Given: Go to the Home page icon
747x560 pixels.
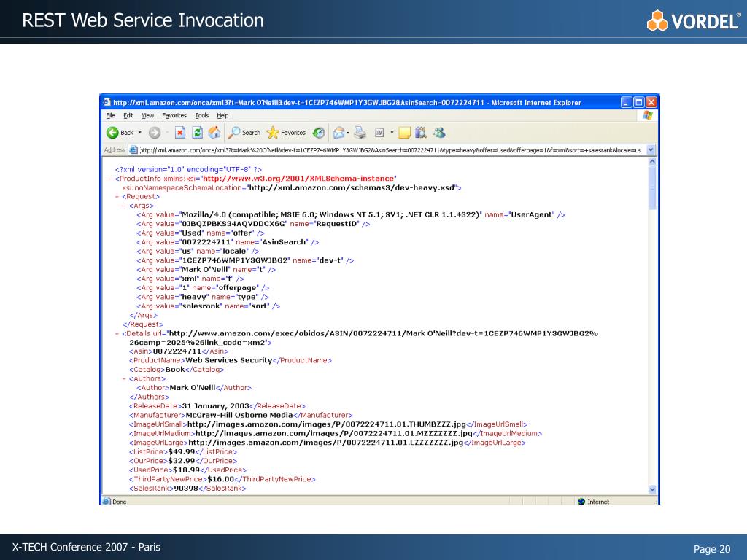Looking at the screenshot, I should [x=214, y=133].
